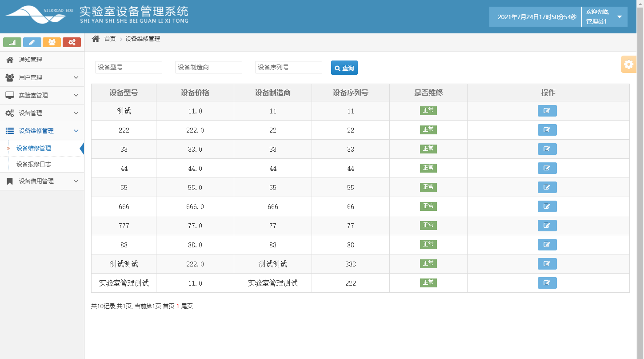The height and width of the screenshot is (359, 644).
Task: Click the 正常 status badge for device 666
Action: tap(428, 206)
